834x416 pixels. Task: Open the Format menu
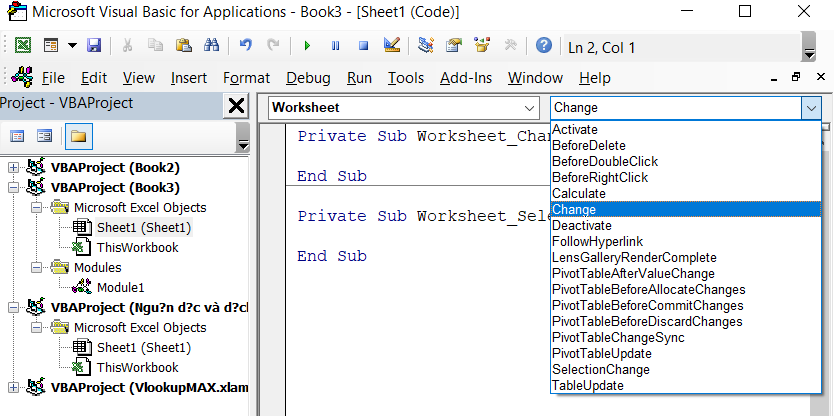point(246,78)
